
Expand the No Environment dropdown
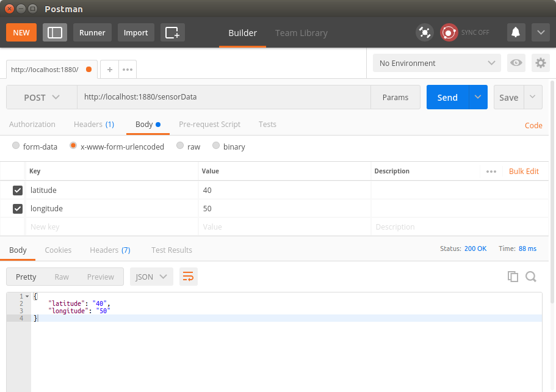tap(437, 63)
